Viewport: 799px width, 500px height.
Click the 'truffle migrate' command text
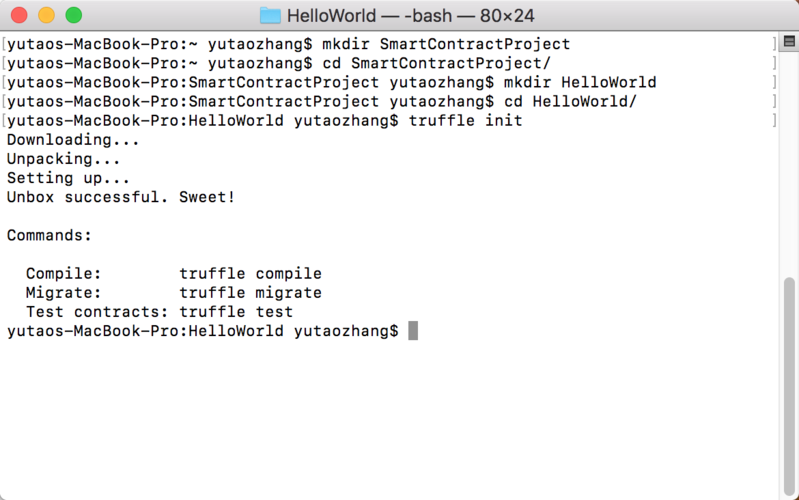(250, 293)
